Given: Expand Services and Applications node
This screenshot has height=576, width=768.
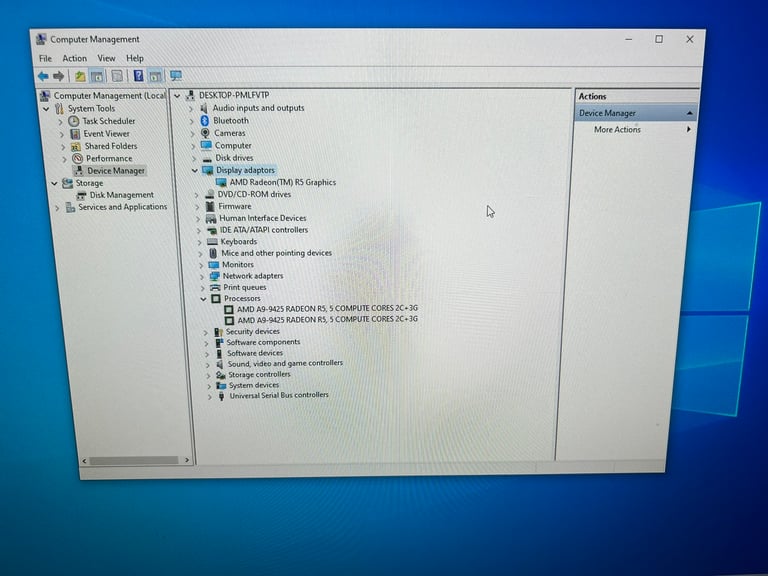Looking at the screenshot, I should (x=57, y=208).
